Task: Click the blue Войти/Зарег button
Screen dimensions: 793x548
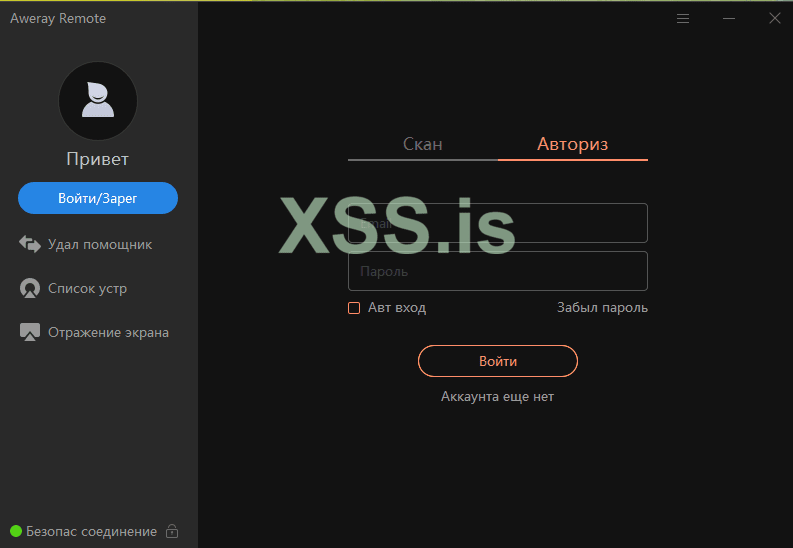Action: 98,198
